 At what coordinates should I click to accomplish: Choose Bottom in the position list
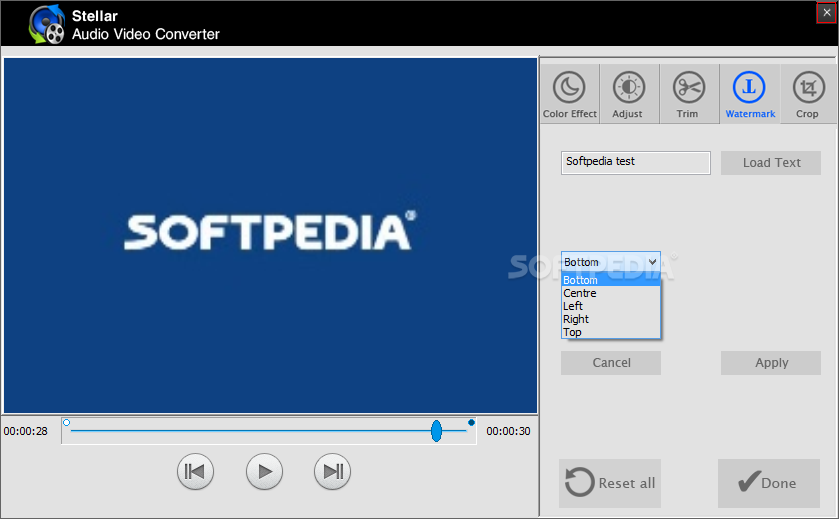pyautogui.click(x=611, y=280)
